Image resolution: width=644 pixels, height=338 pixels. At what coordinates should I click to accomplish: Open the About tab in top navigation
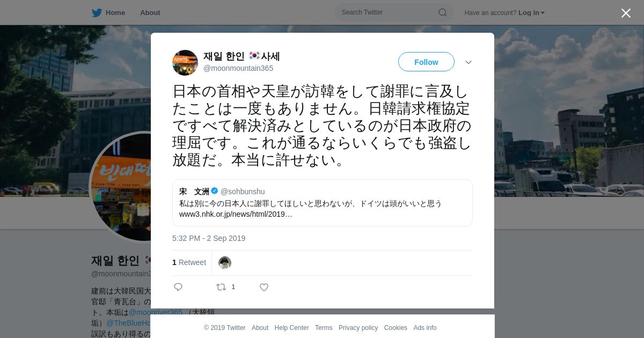[150, 12]
